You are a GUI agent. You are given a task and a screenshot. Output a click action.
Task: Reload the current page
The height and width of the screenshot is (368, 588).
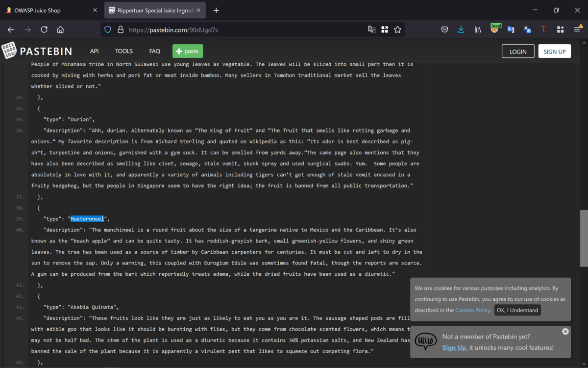click(x=44, y=29)
